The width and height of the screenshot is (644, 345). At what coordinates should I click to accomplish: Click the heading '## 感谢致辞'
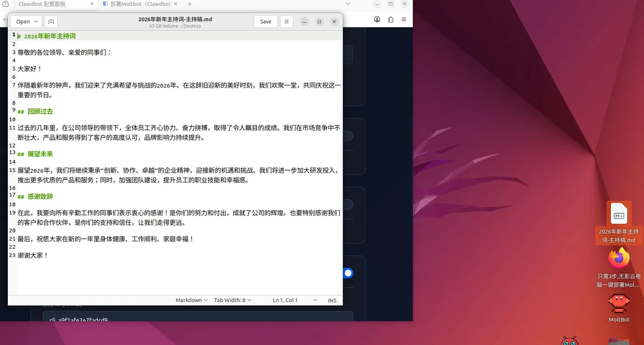point(35,196)
